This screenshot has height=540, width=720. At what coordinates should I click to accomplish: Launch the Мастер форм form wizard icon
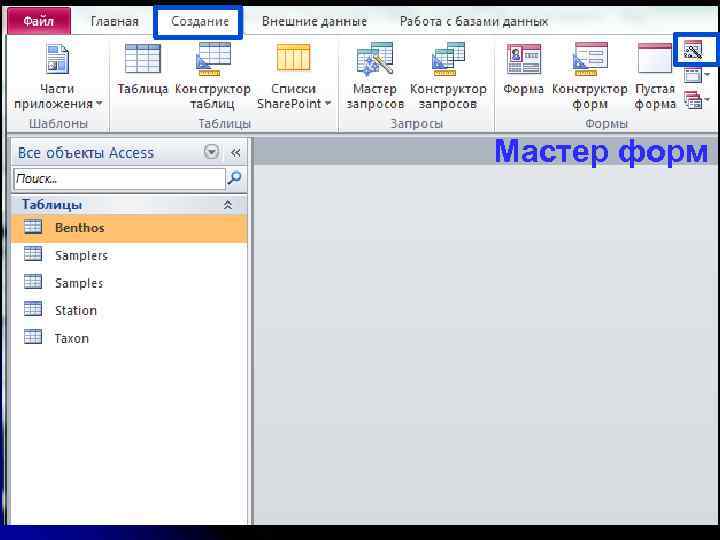[694, 50]
